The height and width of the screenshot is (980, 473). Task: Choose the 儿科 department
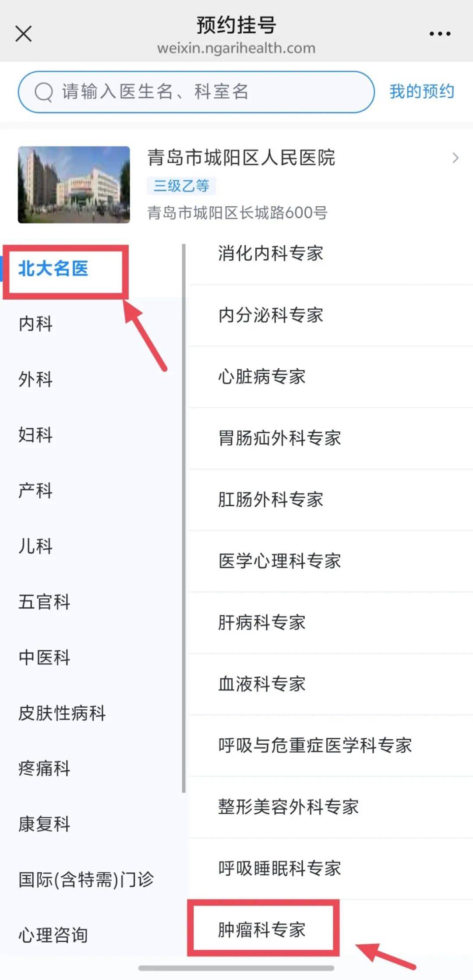pyautogui.click(x=36, y=546)
